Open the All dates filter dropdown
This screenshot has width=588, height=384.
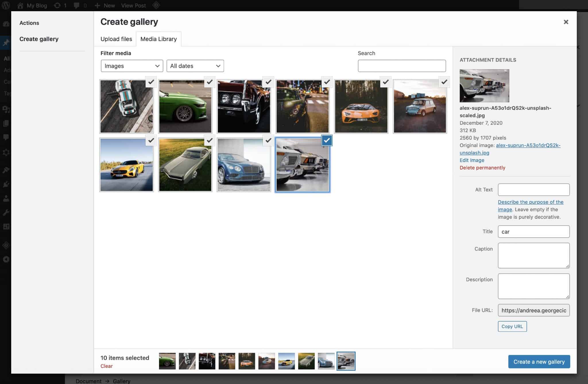(195, 66)
